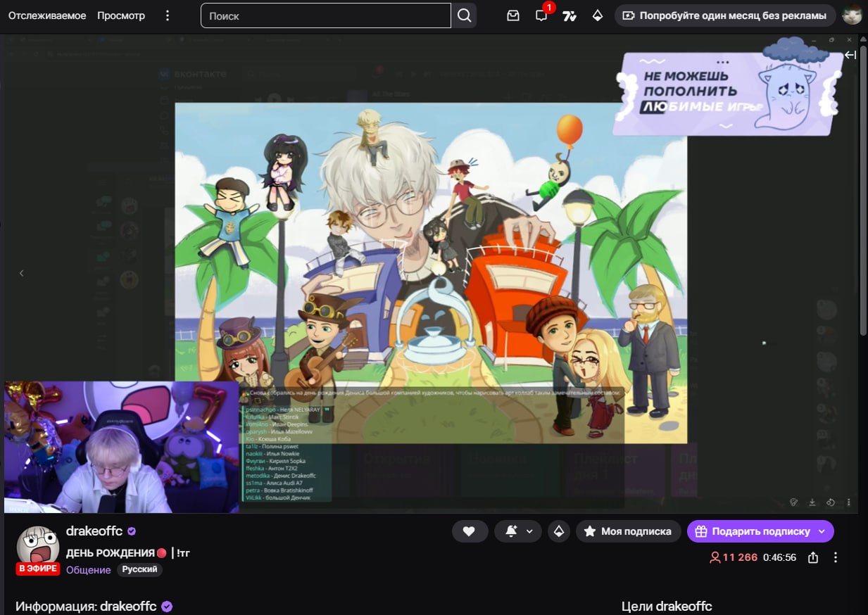Open the notification bell dropdown
Viewport: 868px width, 615px height.
pos(518,531)
